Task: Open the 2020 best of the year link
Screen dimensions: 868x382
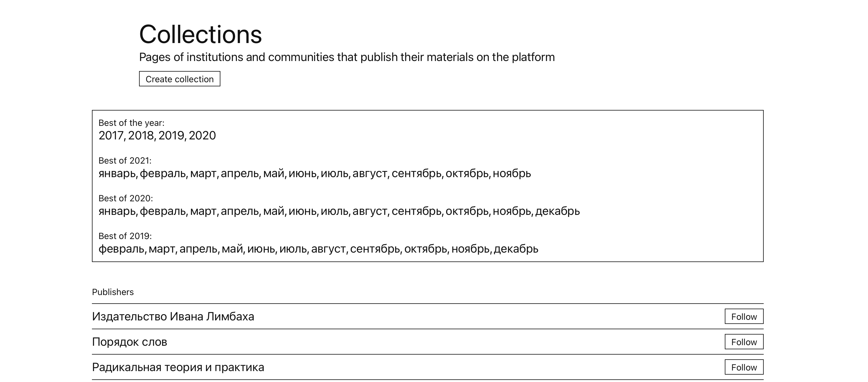Action: click(202, 136)
